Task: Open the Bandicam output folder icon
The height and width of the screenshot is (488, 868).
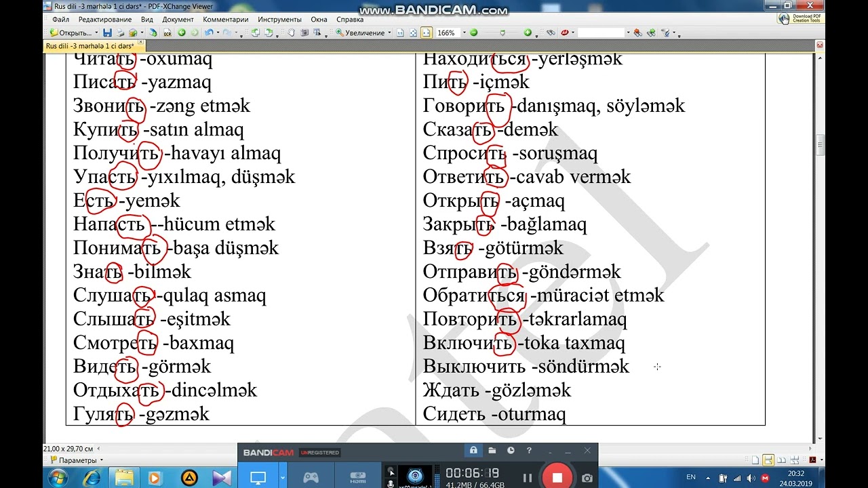Action: 492,451
